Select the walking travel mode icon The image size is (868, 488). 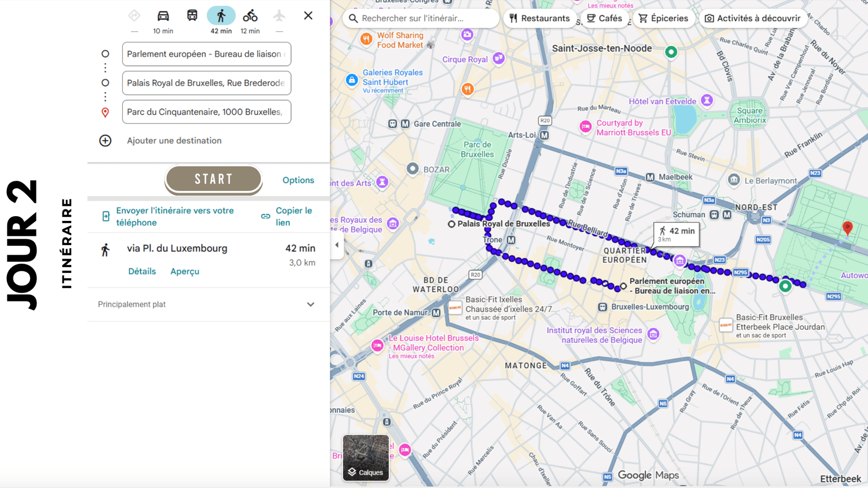click(x=221, y=16)
